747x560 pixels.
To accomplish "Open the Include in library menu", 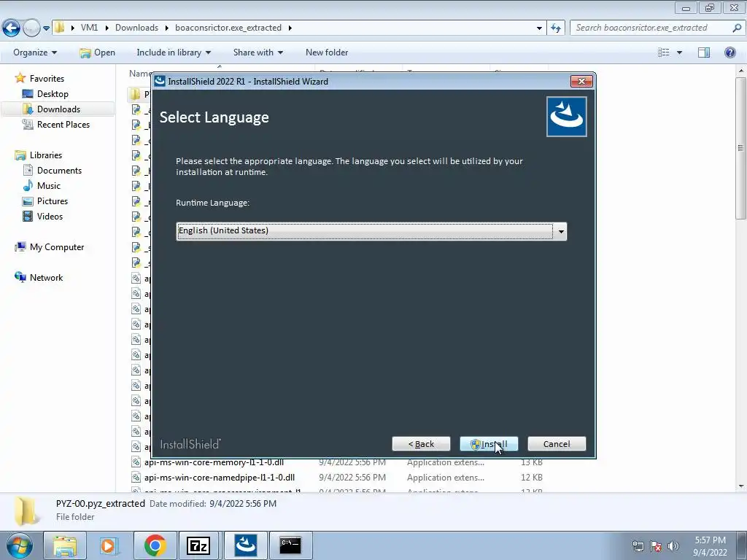I will click(174, 52).
